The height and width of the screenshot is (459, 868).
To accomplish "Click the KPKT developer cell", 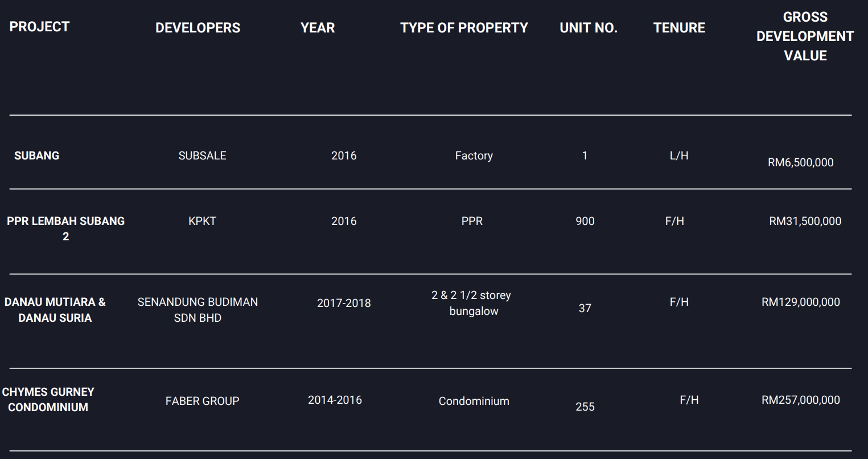I will point(202,221).
